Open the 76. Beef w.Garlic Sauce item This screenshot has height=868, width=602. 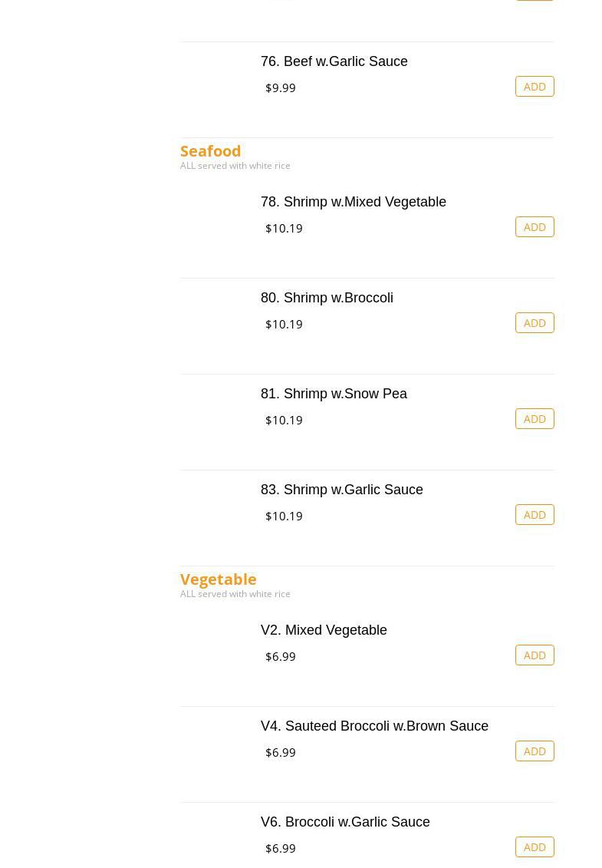click(x=334, y=61)
